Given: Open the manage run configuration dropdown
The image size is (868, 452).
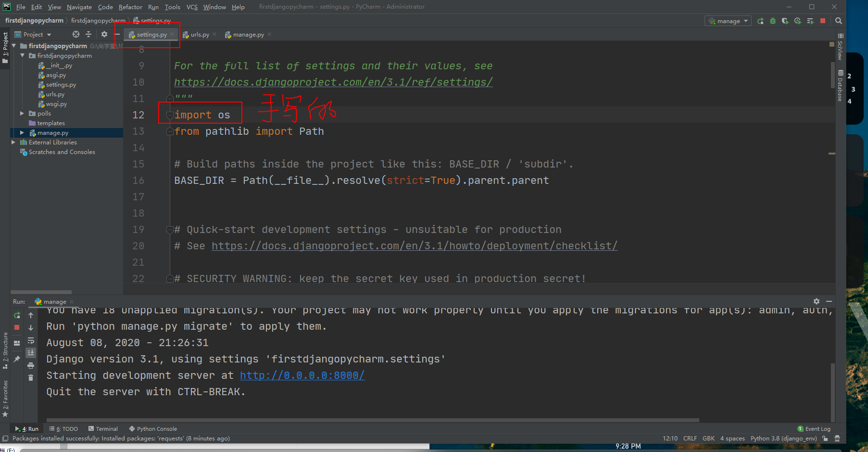Looking at the screenshot, I should coord(728,21).
